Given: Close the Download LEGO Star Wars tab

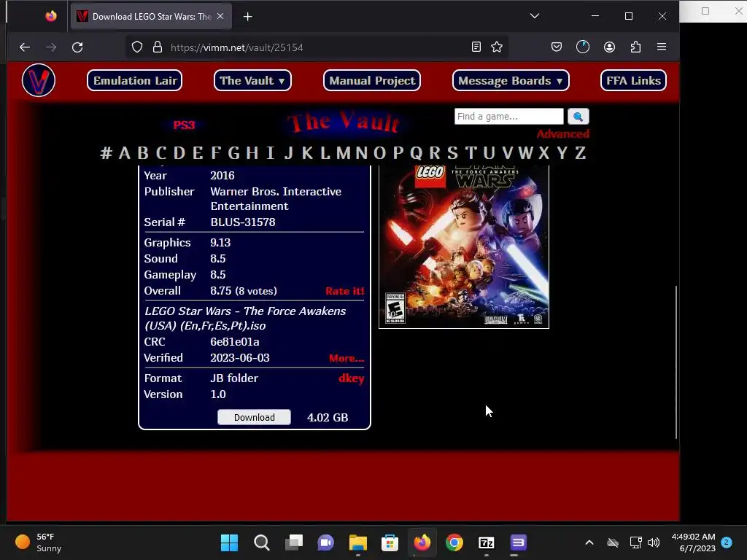Looking at the screenshot, I should click(x=220, y=16).
